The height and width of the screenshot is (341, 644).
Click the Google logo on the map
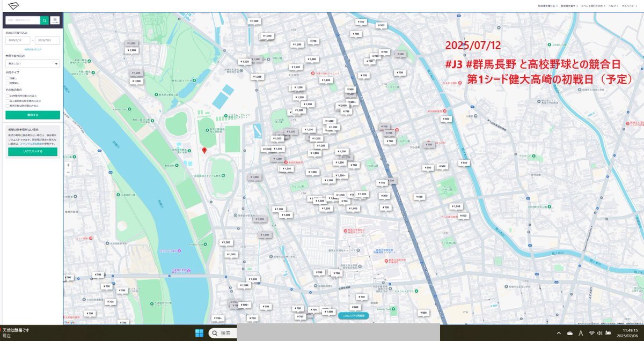pyautogui.click(x=70, y=322)
